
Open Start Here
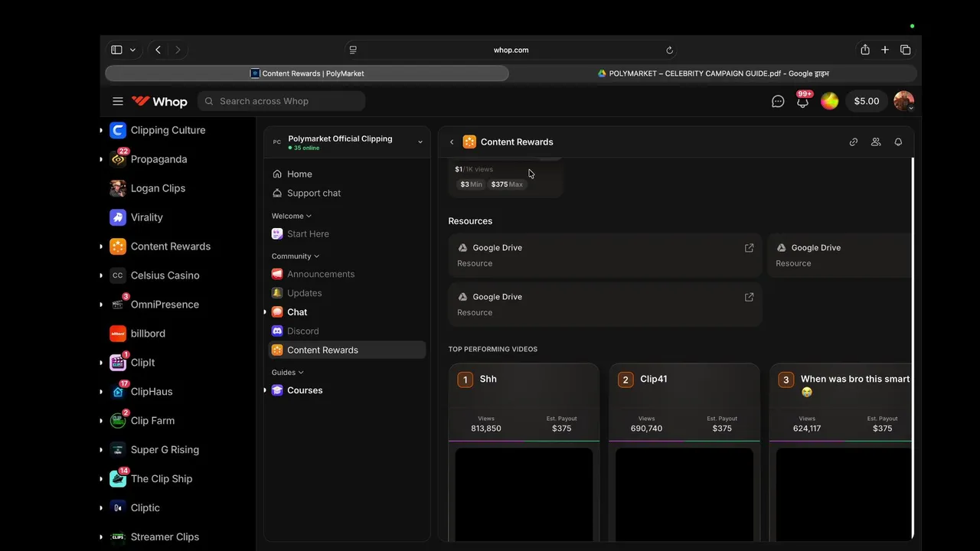pyautogui.click(x=347, y=233)
